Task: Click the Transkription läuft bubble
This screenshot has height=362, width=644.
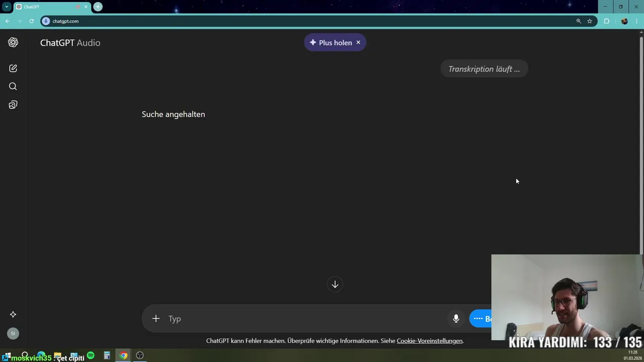Action: click(x=484, y=69)
